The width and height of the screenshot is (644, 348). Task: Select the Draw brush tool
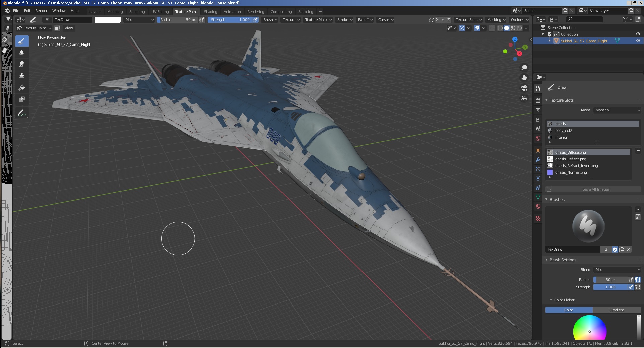pyautogui.click(x=22, y=41)
